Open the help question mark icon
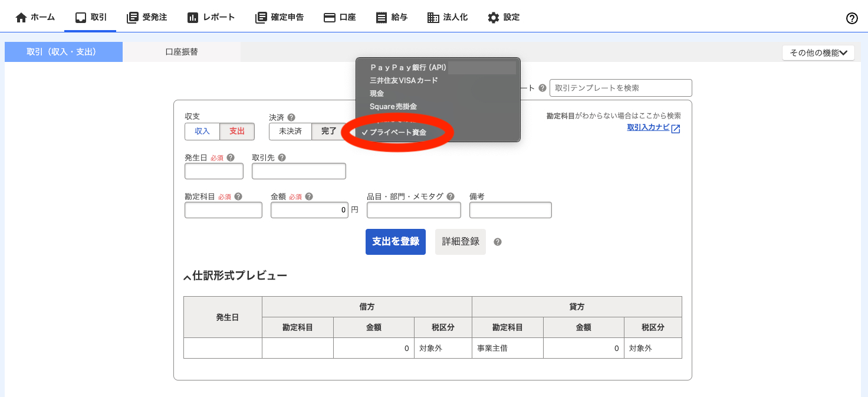 coord(851,18)
